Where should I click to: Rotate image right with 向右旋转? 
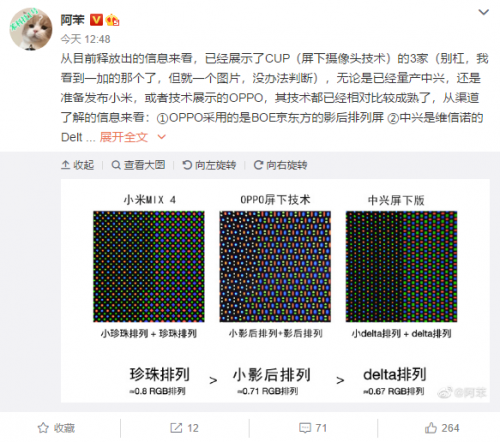[280, 165]
